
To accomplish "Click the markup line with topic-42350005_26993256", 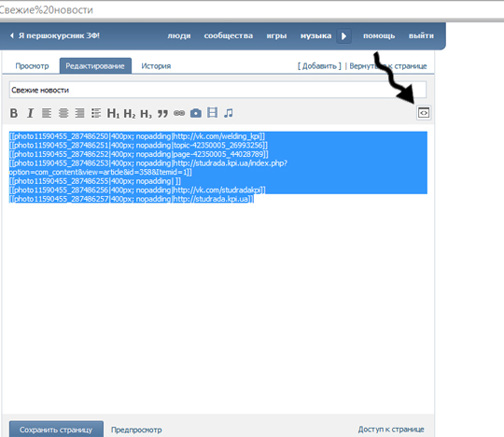I will pos(138,146).
